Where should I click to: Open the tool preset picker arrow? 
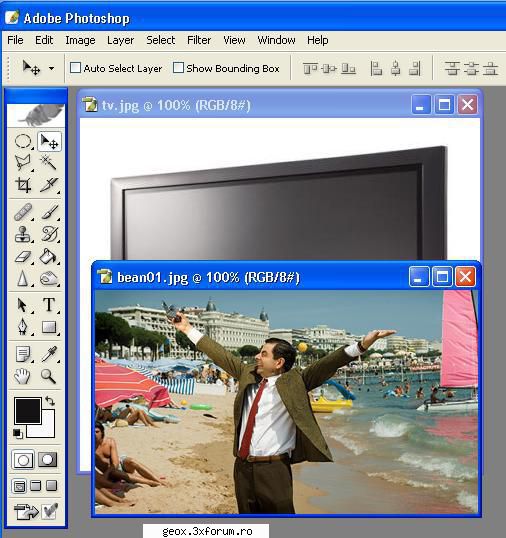point(51,68)
